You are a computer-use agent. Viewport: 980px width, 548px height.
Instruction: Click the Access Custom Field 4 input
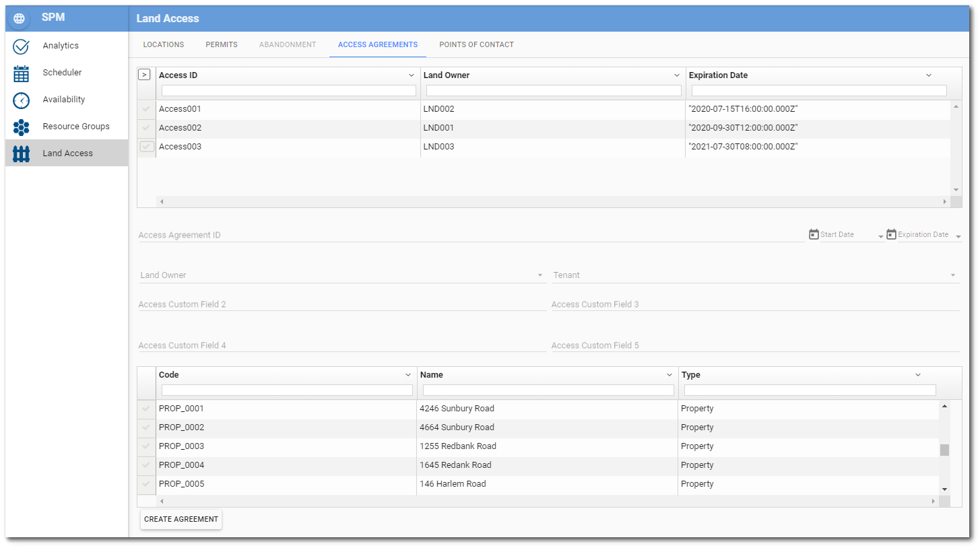coord(341,345)
